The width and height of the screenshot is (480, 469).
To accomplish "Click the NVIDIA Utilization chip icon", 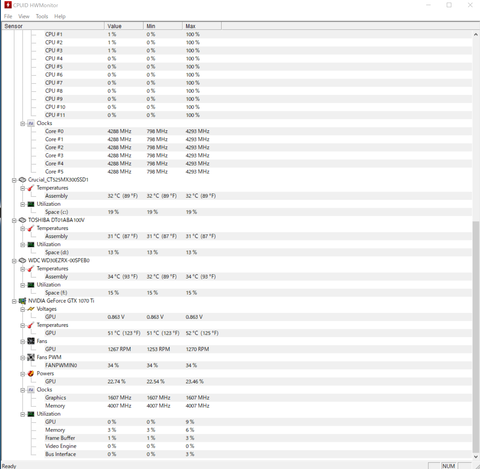I will pyautogui.click(x=31, y=414).
